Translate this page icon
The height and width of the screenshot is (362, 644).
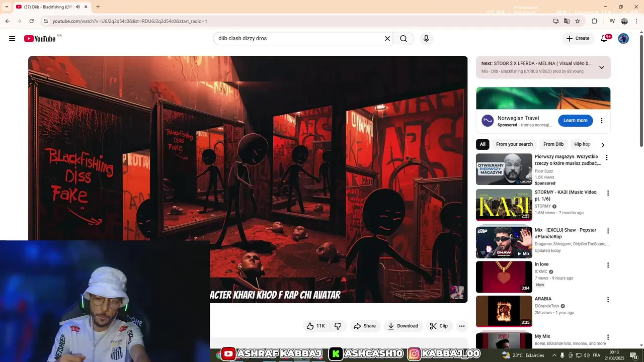point(567,21)
